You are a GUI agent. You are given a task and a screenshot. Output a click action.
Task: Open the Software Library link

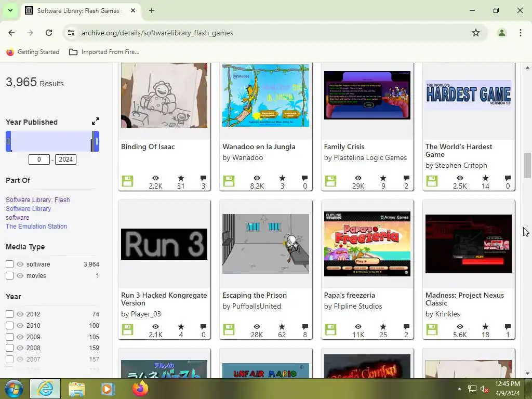28,209
